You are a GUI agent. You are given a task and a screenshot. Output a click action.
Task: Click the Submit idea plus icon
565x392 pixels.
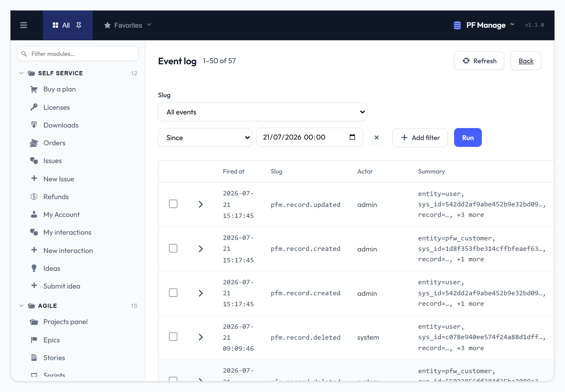(34, 286)
